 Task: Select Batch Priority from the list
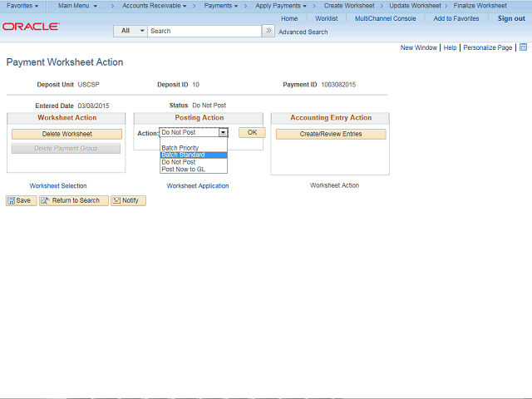tap(194, 148)
